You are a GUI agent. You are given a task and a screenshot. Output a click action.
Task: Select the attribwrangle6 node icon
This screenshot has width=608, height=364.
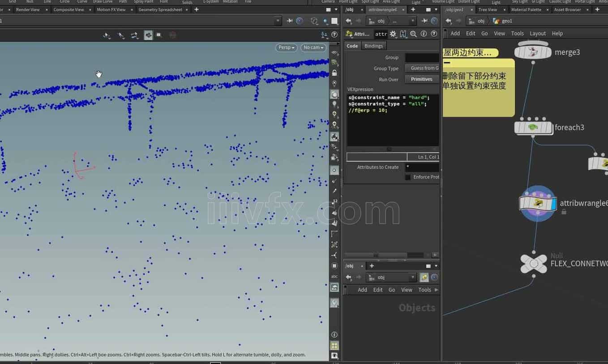click(x=538, y=203)
